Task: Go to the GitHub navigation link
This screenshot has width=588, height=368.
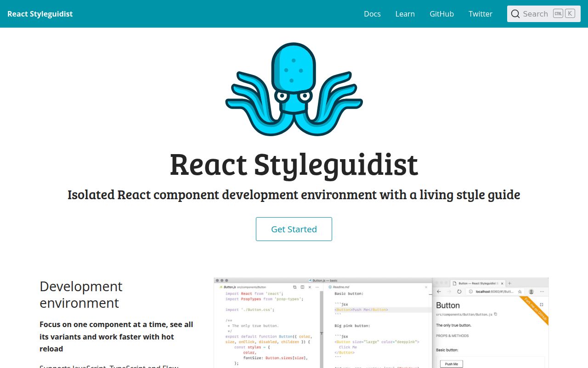Action: pos(442,14)
